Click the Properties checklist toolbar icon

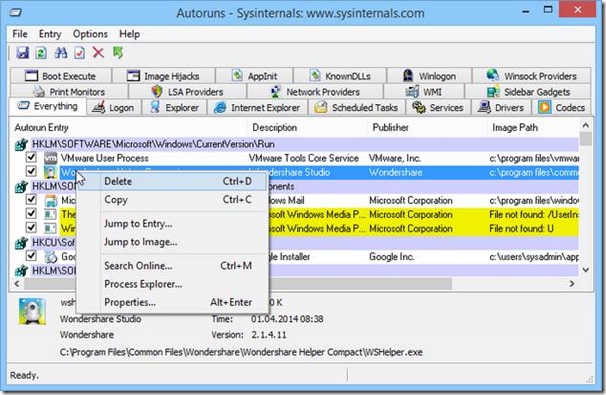tap(80, 53)
